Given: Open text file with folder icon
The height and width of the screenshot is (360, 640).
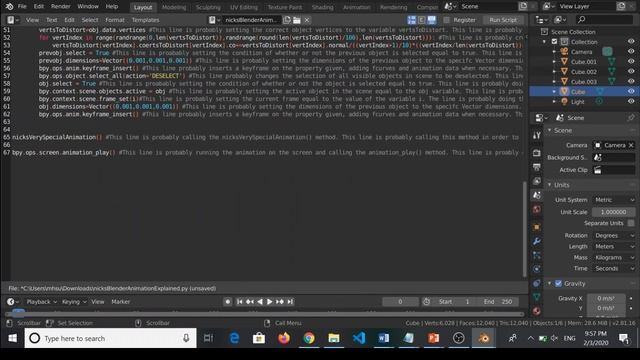Looking at the screenshot, I should 297,20.
